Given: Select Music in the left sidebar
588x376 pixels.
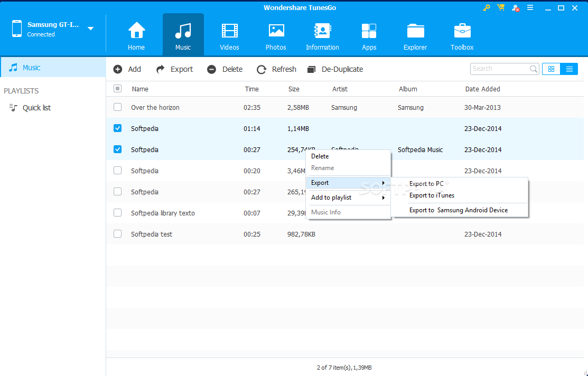Looking at the screenshot, I should click(53, 68).
